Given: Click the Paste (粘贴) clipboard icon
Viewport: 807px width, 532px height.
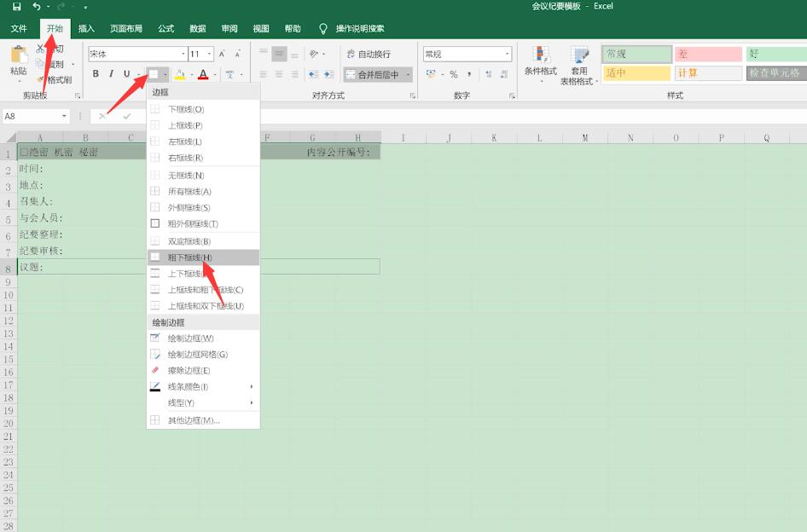Looking at the screenshot, I should point(19,55).
